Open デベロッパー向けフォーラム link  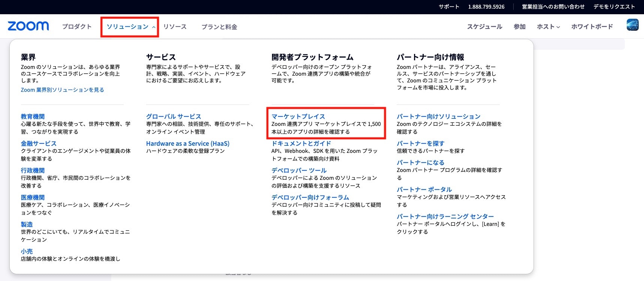click(x=310, y=197)
